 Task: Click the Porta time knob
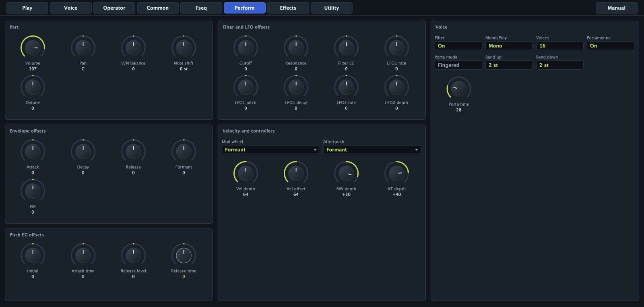click(458, 89)
